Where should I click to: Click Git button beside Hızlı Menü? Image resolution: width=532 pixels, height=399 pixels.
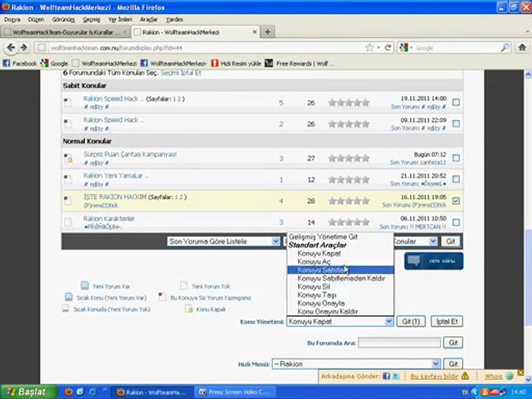click(453, 364)
